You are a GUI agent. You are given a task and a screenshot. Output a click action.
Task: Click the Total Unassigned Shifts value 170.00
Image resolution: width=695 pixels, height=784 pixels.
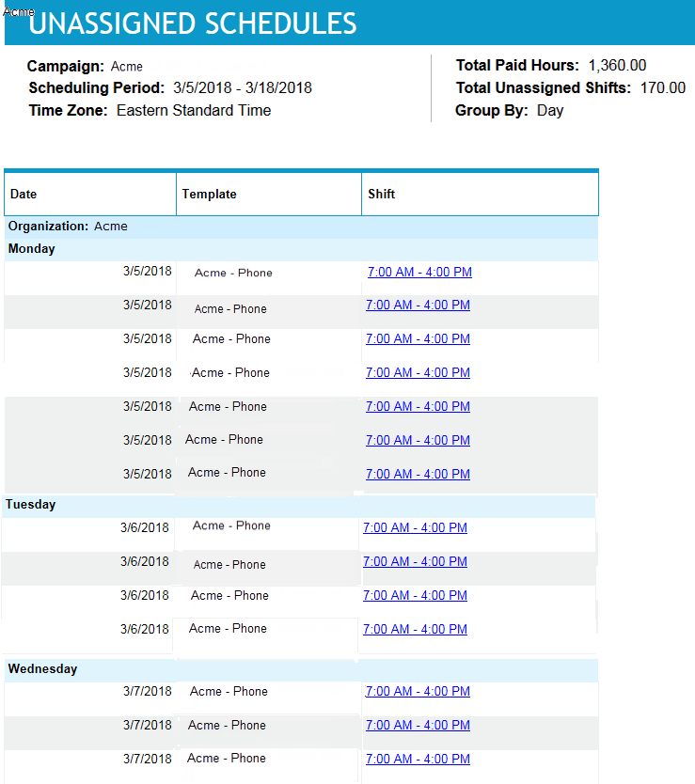click(663, 88)
